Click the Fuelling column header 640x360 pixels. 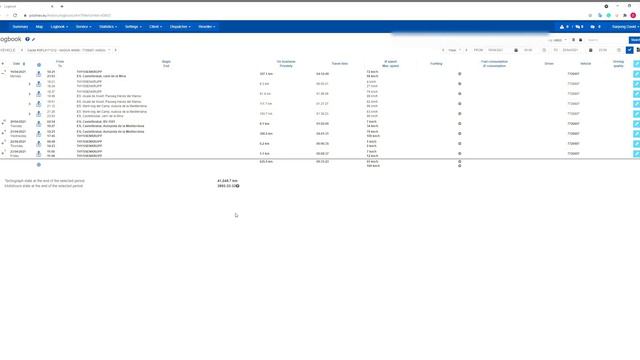pyautogui.click(x=436, y=64)
